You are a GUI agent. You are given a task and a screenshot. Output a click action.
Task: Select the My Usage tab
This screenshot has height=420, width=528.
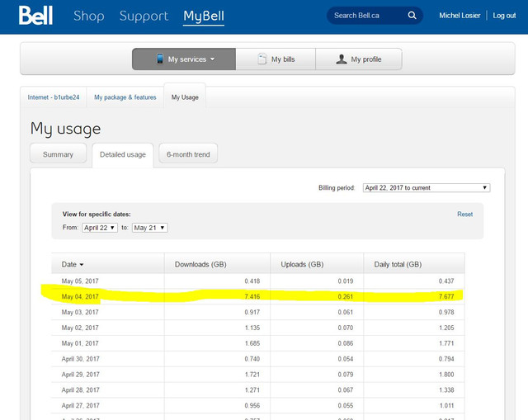click(x=185, y=97)
